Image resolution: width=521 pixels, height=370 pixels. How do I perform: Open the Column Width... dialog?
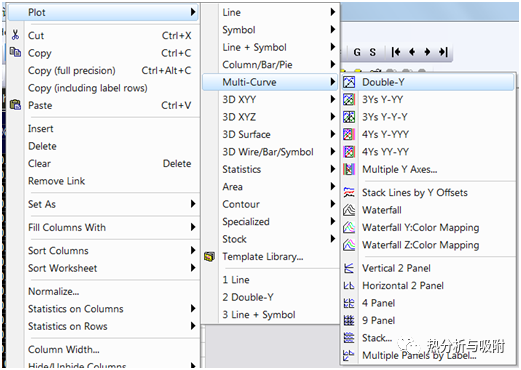point(103,349)
